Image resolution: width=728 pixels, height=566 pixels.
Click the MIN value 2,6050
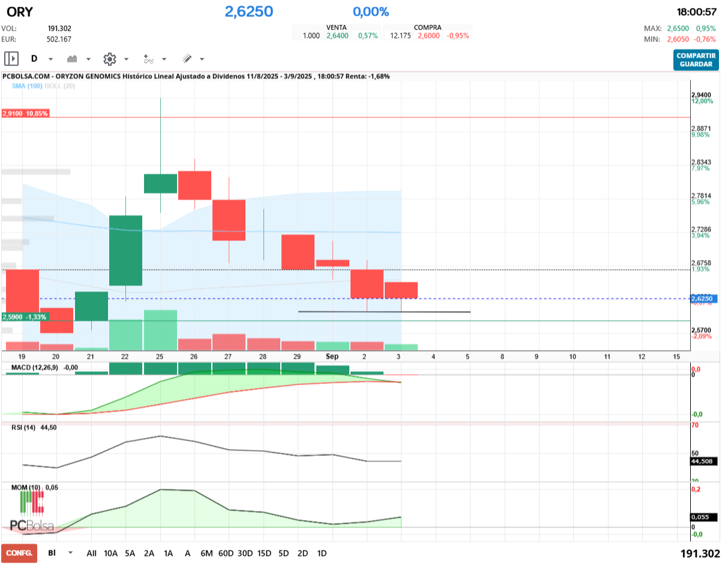click(x=678, y=39)
